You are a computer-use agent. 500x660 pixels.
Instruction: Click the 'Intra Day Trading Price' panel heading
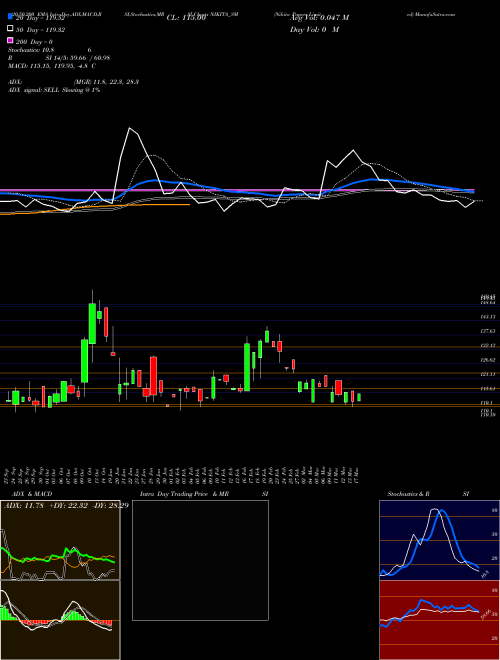click(174, 494)
